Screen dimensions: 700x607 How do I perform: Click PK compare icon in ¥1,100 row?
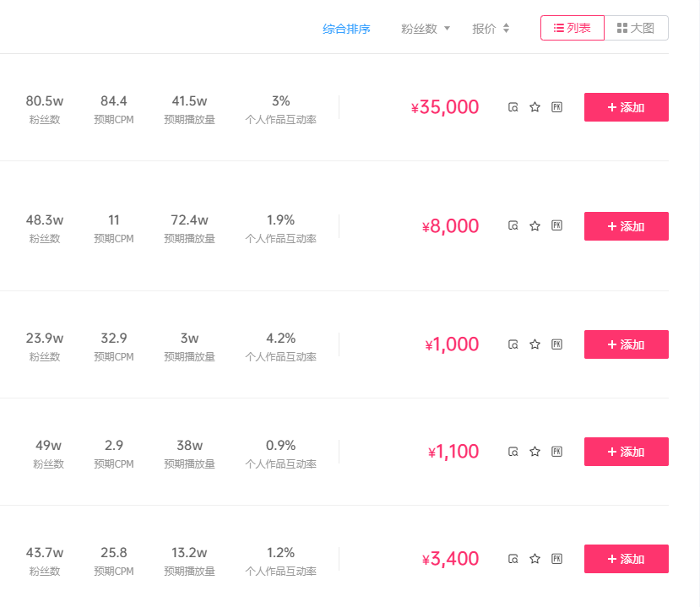[x=556, y=452]
